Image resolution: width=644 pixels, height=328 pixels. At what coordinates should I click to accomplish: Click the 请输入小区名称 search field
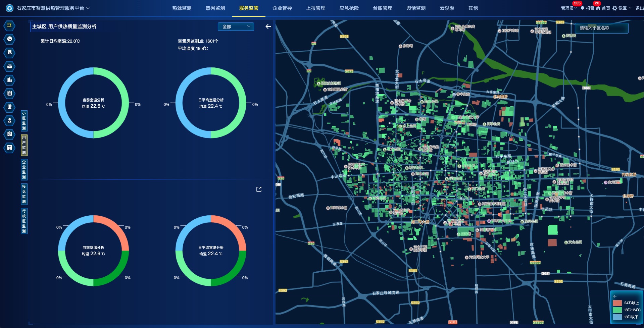(x=601, y=28)
